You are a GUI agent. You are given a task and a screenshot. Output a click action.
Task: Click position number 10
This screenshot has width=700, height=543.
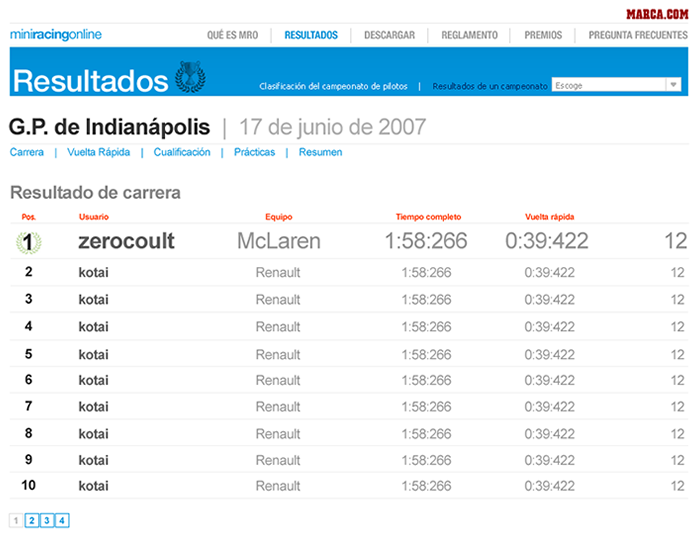coord(29,485)
